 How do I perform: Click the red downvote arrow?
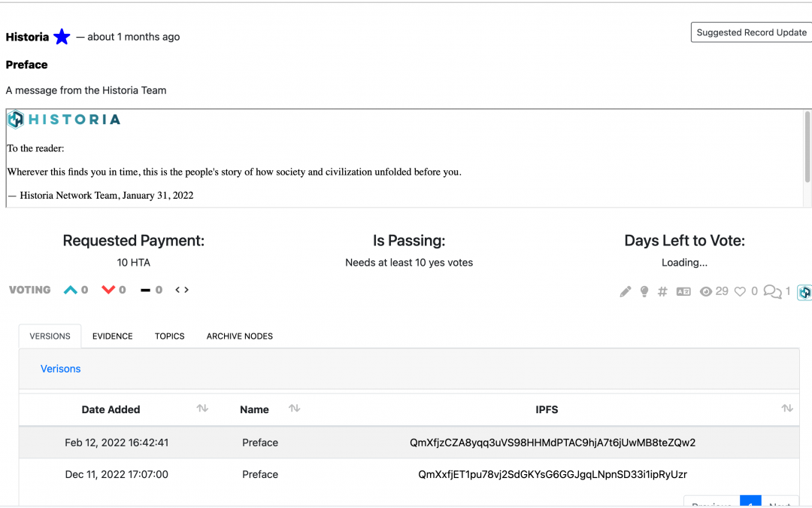108,290
